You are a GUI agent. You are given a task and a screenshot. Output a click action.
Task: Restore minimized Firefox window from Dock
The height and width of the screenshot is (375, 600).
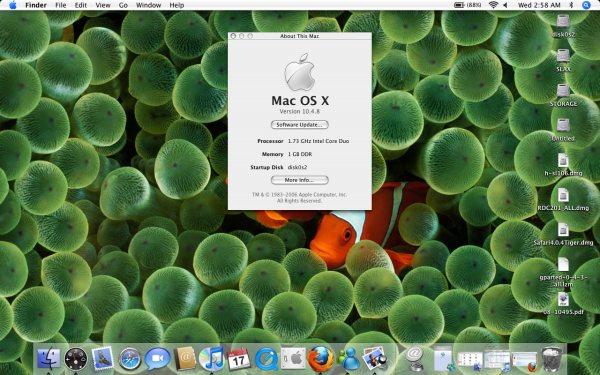tap(524, 361)
